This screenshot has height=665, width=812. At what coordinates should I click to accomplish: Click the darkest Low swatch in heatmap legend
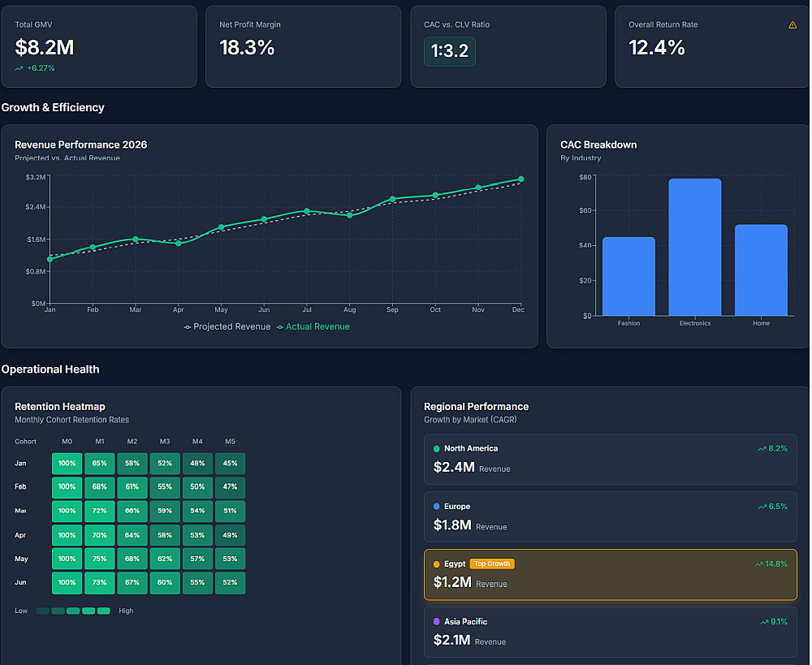(x=43, y=611)
